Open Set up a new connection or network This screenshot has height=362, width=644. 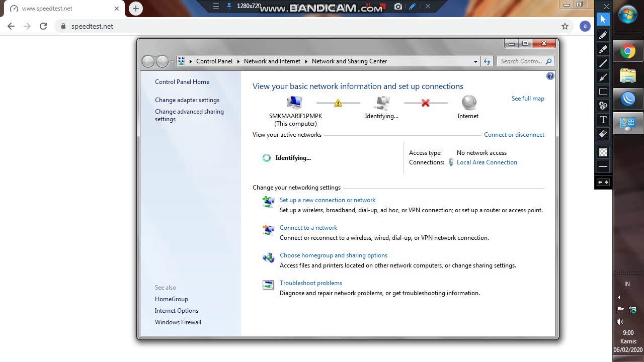pos(328,200)
